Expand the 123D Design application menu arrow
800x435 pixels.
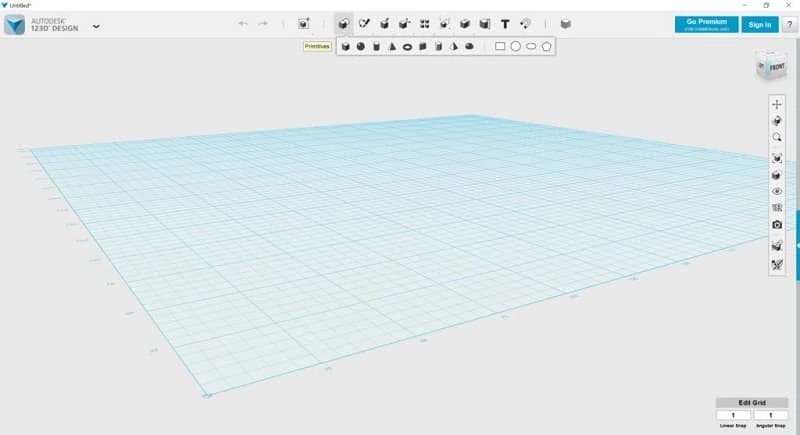(x=97, y=26)
